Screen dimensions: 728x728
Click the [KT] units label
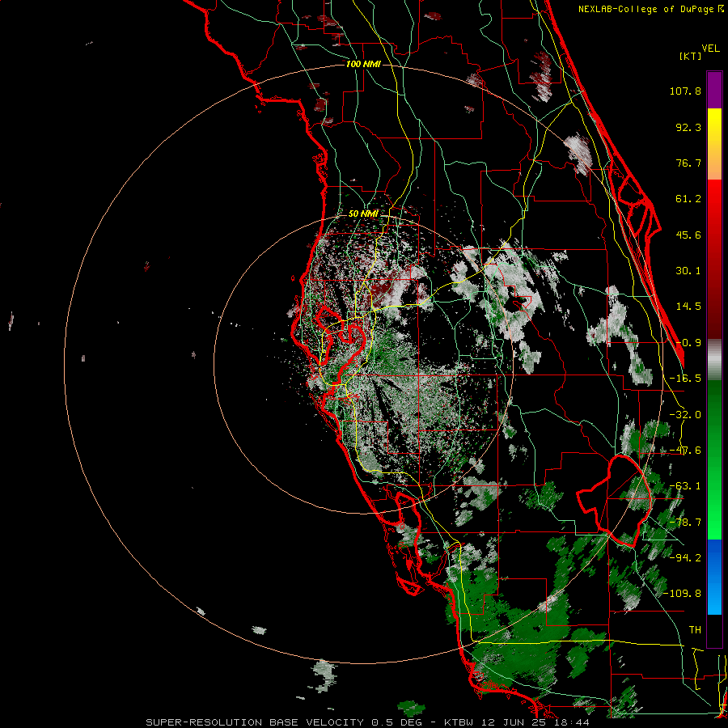pos(690,56)
